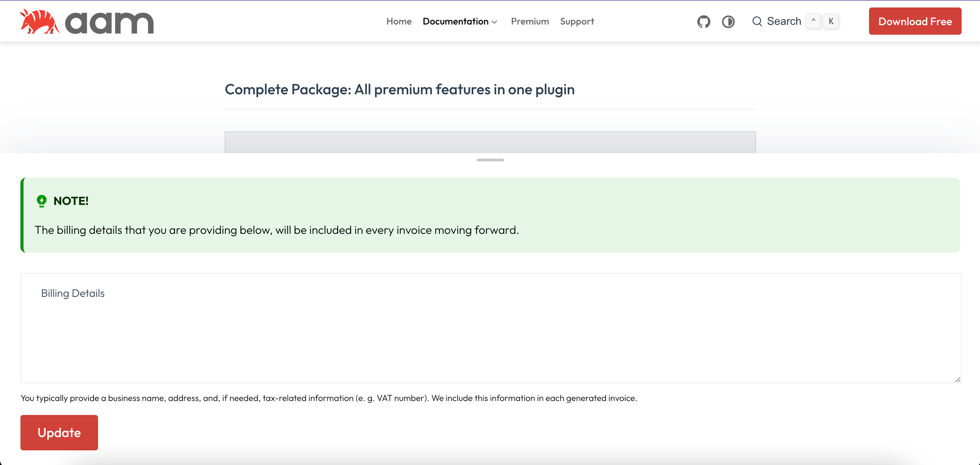Toggle the dark/light theme icon

tap(728, 22)
